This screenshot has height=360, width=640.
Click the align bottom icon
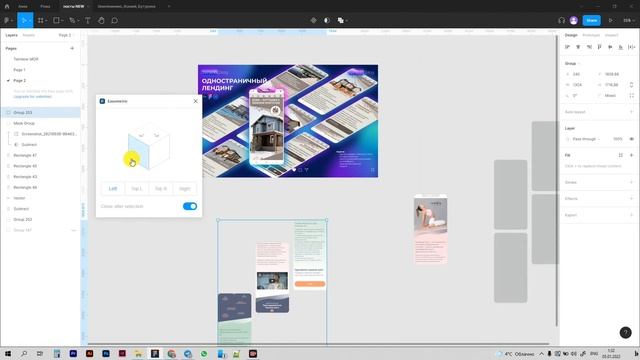click(x=620, y=47)
